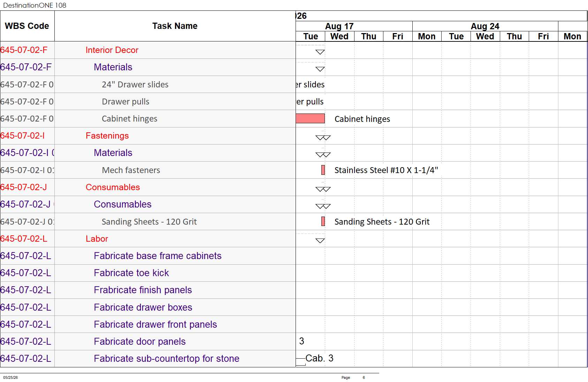Screen dimensions: 588x382
Task: Click the Stainless Steel #10 X 1-1/4" bar label
Action: 386,170
